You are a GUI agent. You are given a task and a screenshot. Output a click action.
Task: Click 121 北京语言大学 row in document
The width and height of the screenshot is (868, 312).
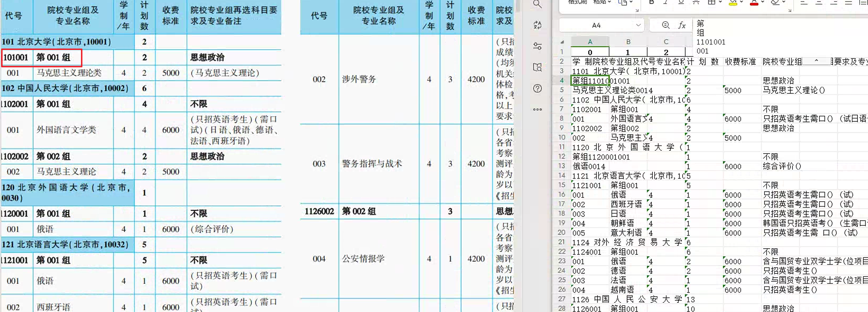pos(67,244)
